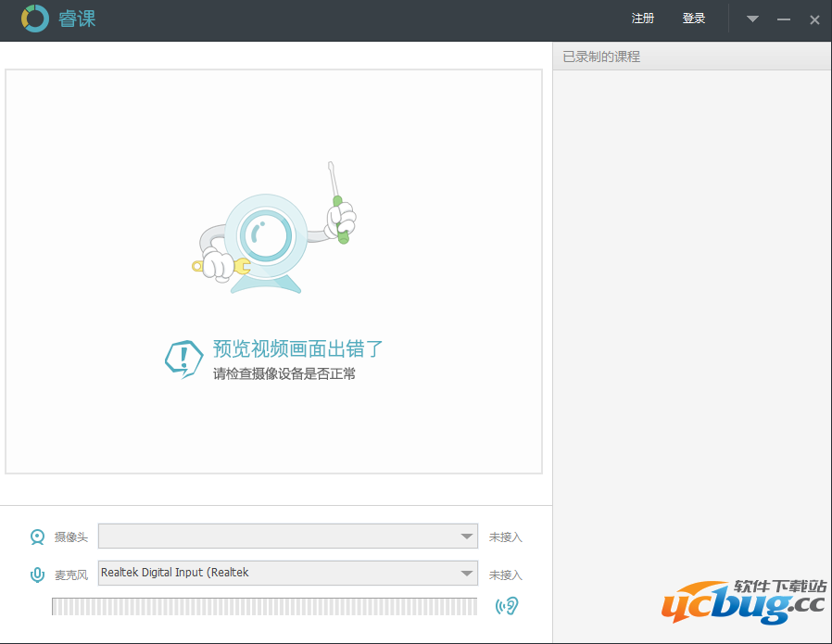Click the microphone volume level meter

tap(264, 606)
